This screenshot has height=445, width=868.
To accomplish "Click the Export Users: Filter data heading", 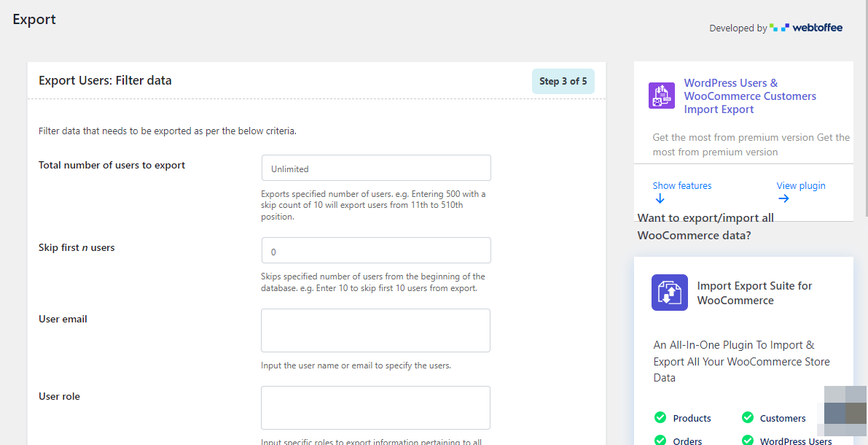I will pos(105,80).
